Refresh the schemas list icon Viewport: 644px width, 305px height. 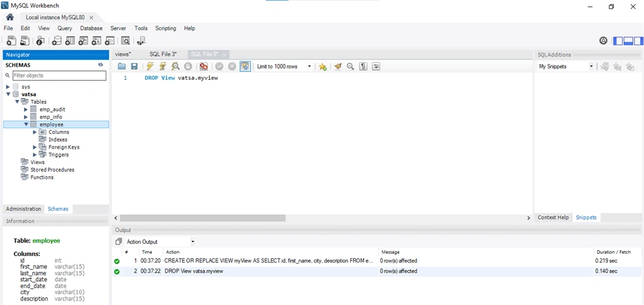coord(101,65)
